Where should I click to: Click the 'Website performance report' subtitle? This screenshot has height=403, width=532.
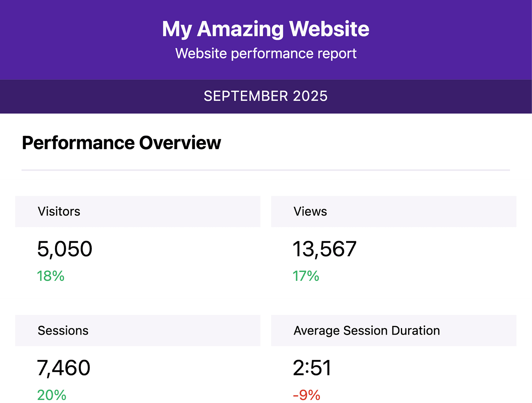(266, 53)
